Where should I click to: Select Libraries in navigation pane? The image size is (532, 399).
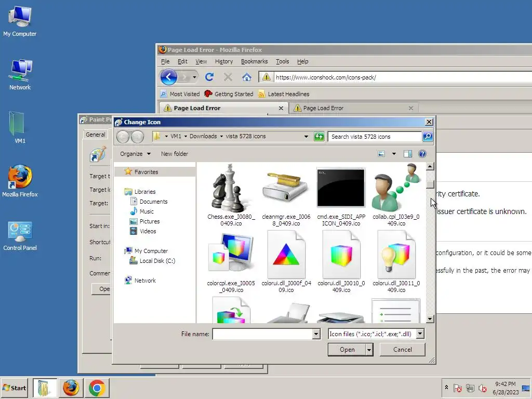pos(144,192)
